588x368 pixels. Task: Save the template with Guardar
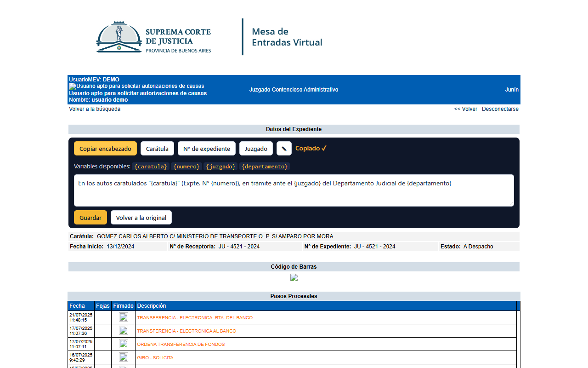point(90,218)
